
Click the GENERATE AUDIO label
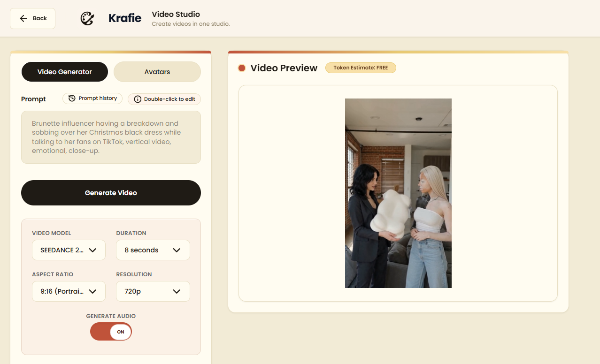(x=111, y=316)
